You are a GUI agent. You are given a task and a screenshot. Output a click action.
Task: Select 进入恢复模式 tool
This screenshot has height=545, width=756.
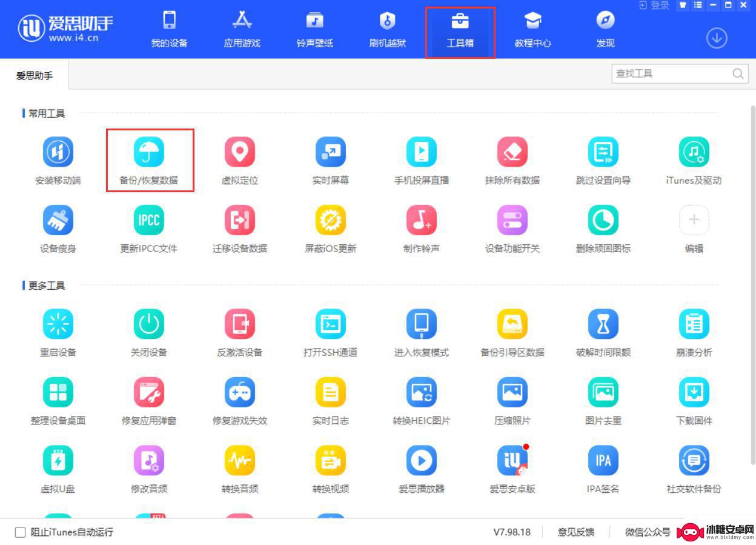422,324
